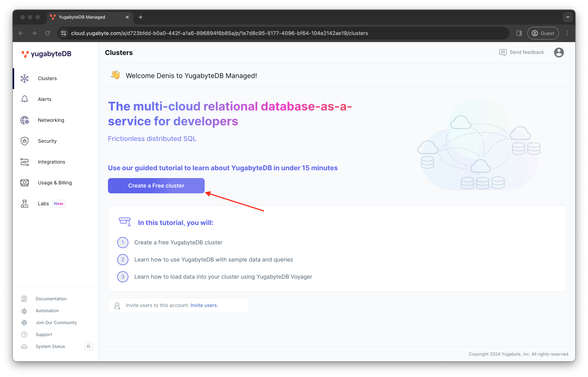The image size is (588, 377).
Task: Click the Labs flask icon
Action: tap(25, 204)
